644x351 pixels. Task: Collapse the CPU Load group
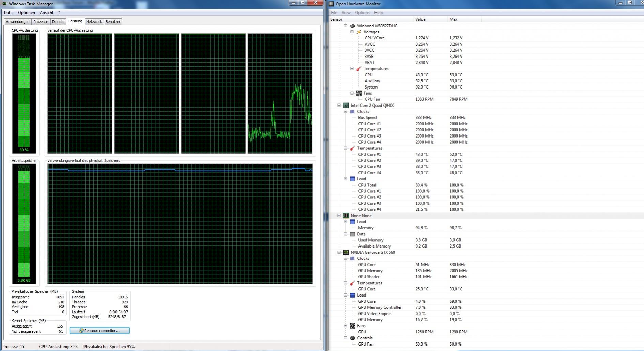(x=346, y=179)
